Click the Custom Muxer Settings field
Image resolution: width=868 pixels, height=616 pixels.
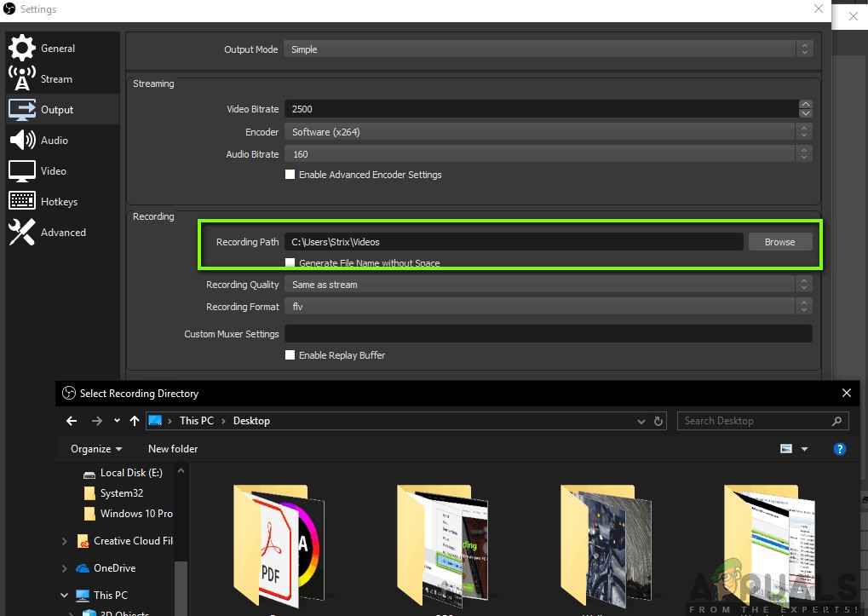[548, 334]
